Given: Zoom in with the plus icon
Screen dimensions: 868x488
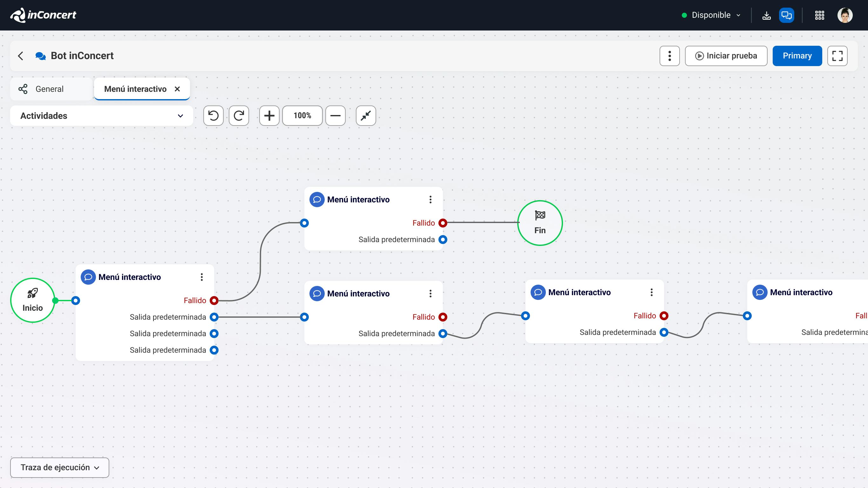Looking at the screenshot, I should coord(269,116).
